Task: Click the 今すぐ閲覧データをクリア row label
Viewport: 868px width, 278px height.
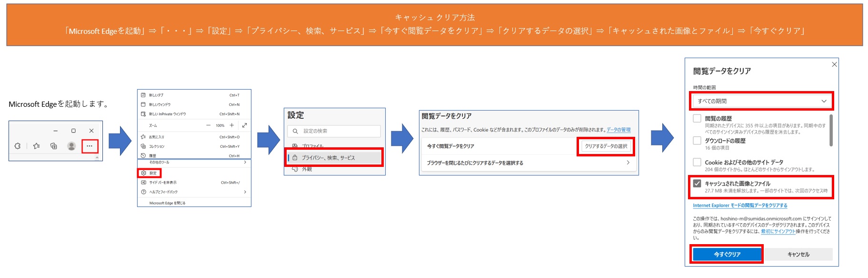Action: (x=450, y=146)
